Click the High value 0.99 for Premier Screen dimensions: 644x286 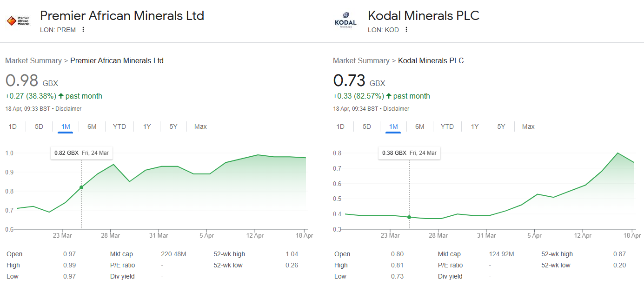tap(69, 265)
